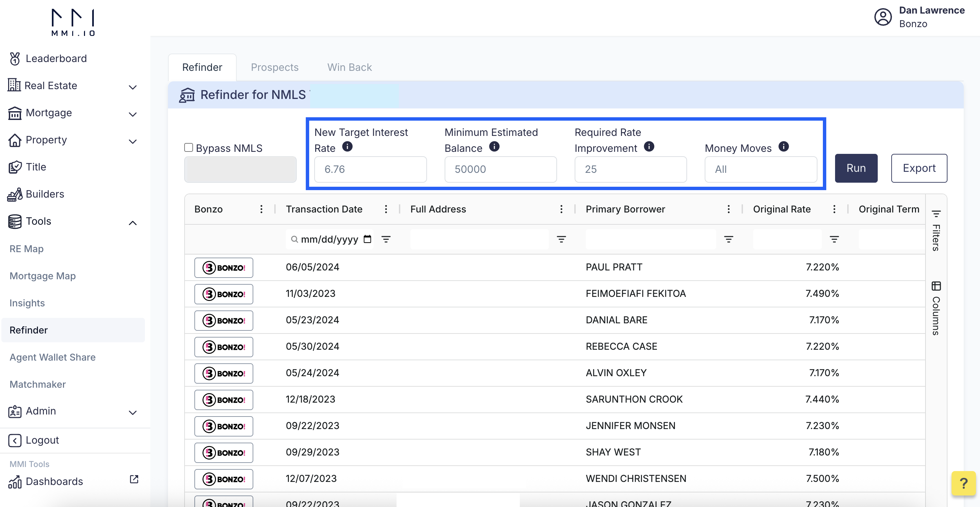Click the MMI.IO logo

pyautogui.click(x=73, y=22)
